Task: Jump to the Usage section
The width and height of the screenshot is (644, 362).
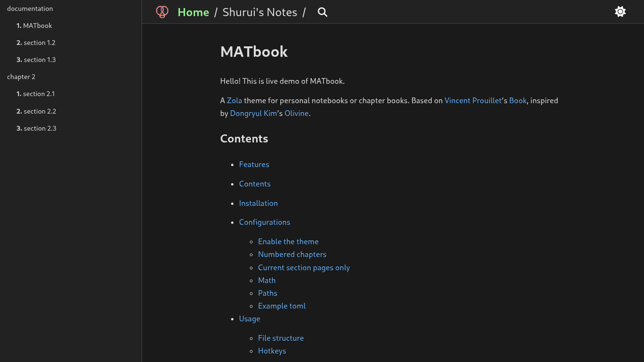Action: (250, 318)
